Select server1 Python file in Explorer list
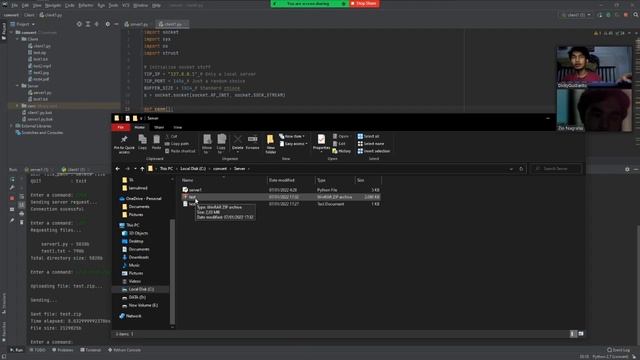Screen dimensions: 640x360 pyautogui.click(x=280, y=190)
